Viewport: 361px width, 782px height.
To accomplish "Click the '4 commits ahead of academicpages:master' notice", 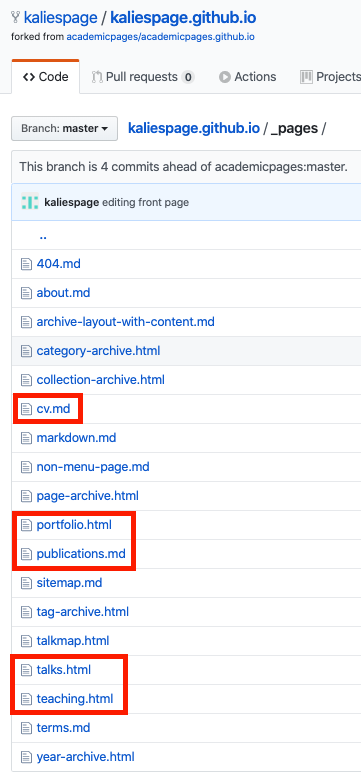I will [x=183, y=166].
